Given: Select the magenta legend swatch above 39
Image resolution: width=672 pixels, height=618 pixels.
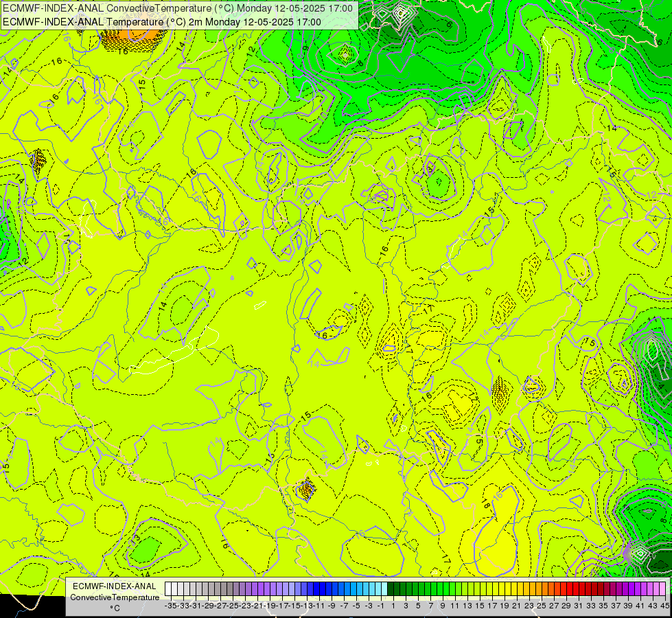Looking at the screenshot, I should (625, 589).
